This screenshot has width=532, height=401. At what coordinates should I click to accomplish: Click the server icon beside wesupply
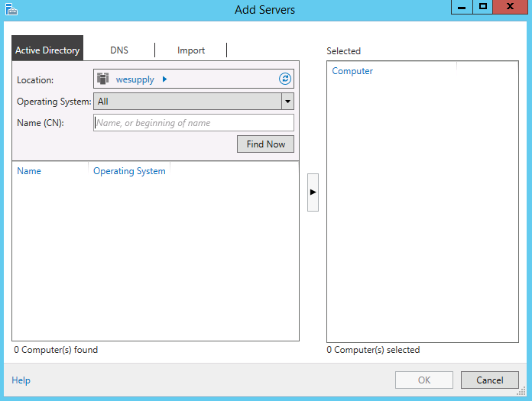[x=102, y=79]
